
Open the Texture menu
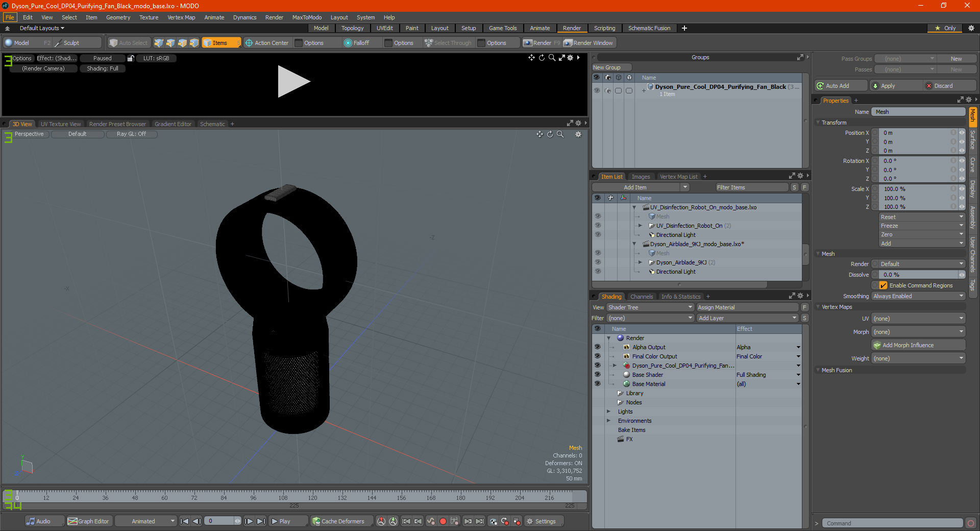point(149,17)
